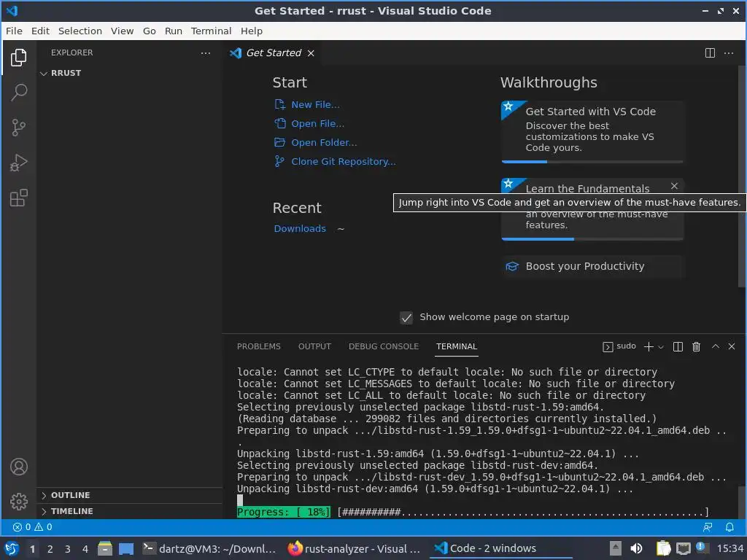Kill terminal with trash icon
This screenshot has height=560, width=747.
click(696, 346)
